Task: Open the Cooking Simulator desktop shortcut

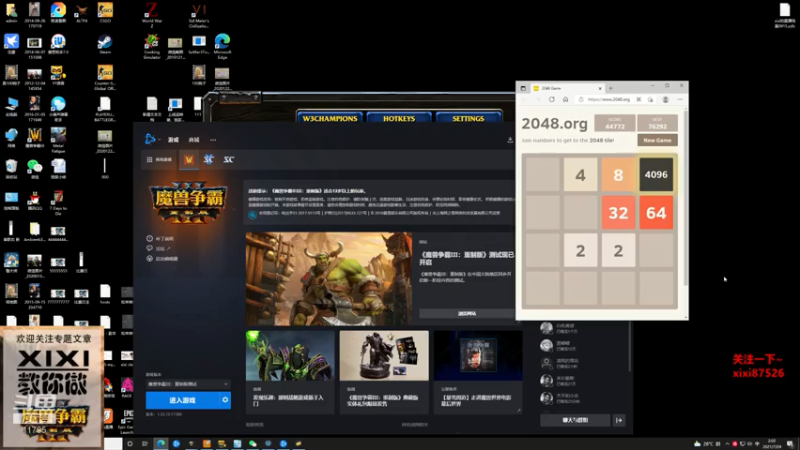Action: pyautogui.click(x=152, y=46)
